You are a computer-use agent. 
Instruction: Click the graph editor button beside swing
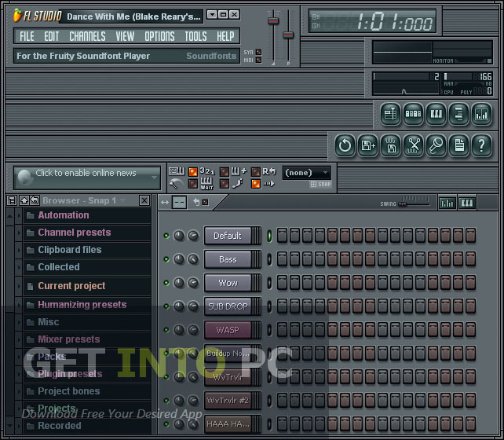click(x=447, y=203)
